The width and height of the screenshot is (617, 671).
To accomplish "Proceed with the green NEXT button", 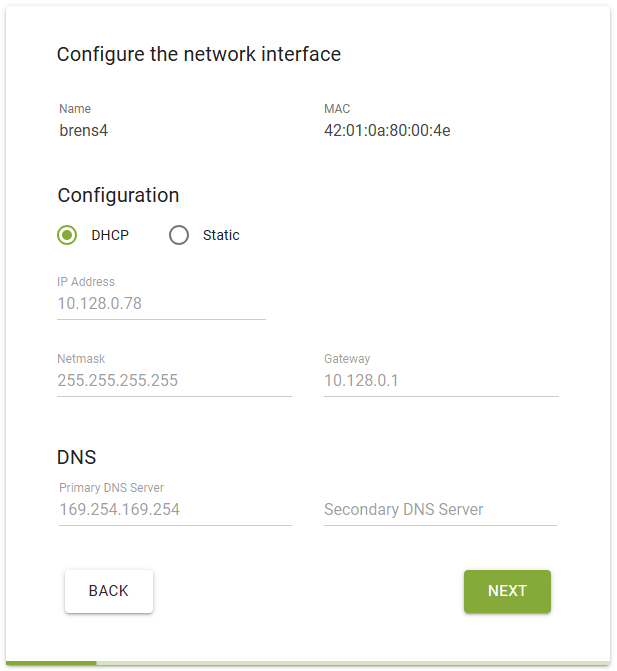I will pos(507,591).
